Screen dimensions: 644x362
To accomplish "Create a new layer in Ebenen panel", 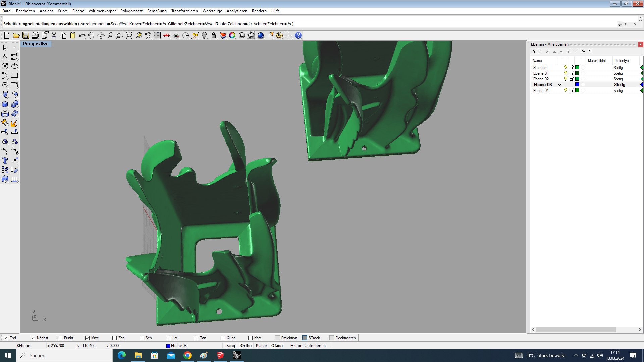I will click(533, 52).
